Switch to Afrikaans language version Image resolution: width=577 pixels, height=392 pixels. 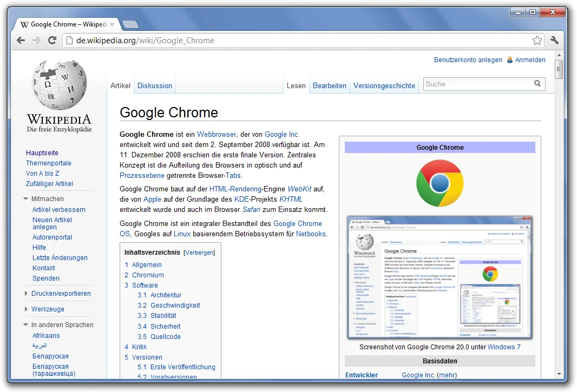[46, 335]
